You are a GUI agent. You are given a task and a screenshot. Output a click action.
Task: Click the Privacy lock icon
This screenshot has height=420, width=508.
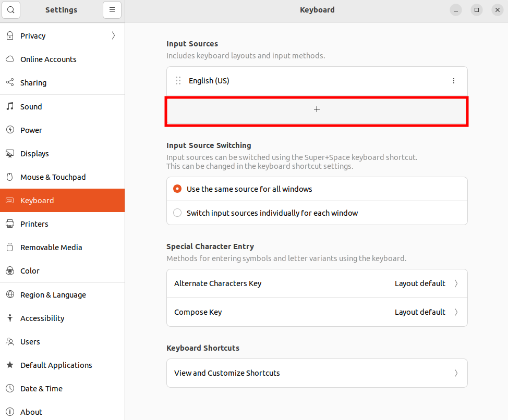[x=10, y=35]
